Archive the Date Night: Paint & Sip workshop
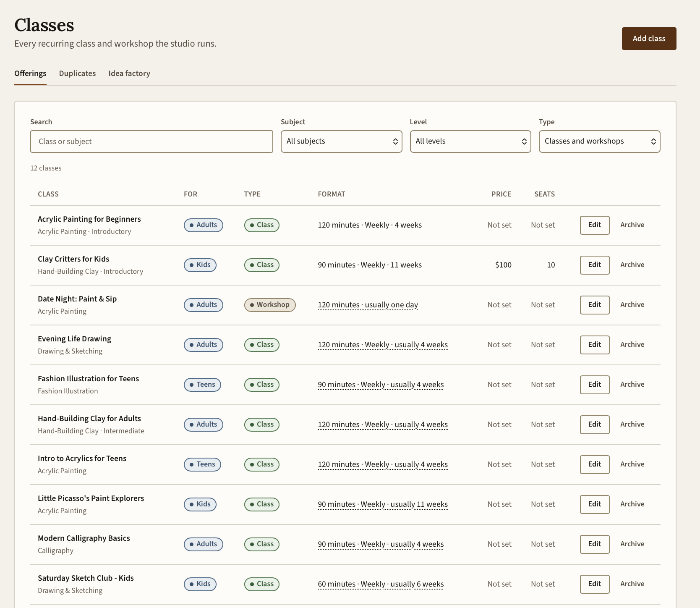The height and width of the screenshot is (608, 700). click(632, 305)
